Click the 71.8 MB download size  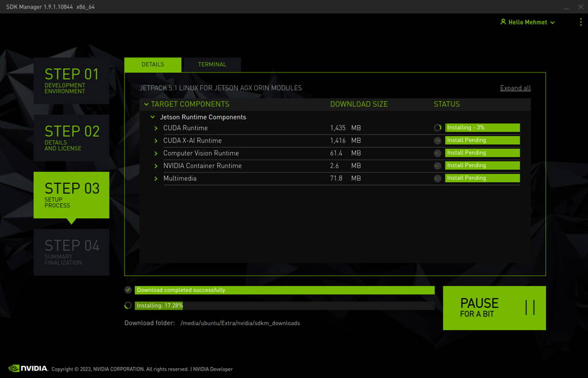pos(345,179)
